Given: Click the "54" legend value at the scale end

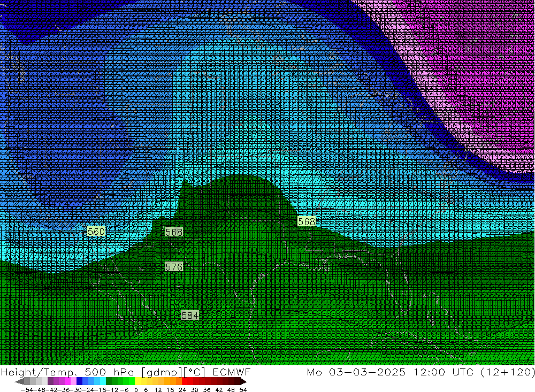Looking at the screenshot, I should pos(243,390).
